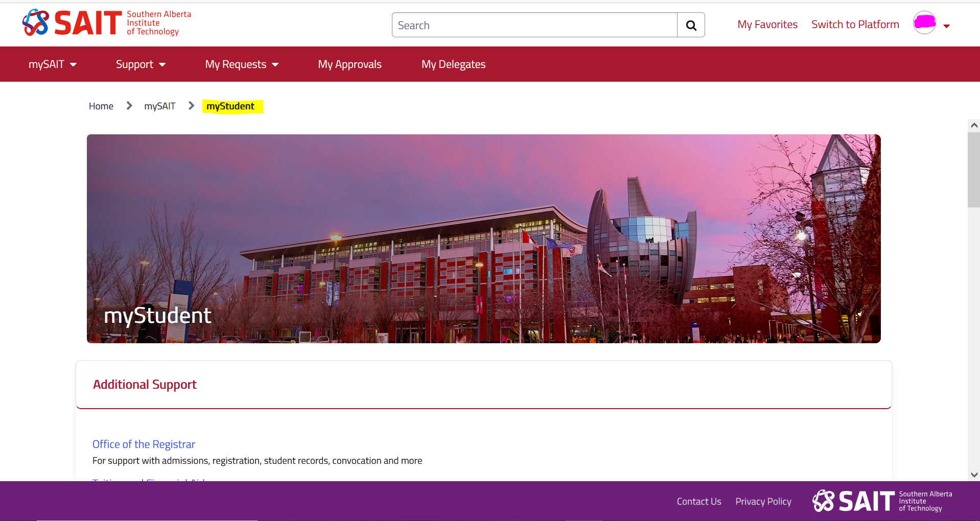
Task: Go to Home in the breadcrumb
Action: pyautogui.click(x=101, y=106)
